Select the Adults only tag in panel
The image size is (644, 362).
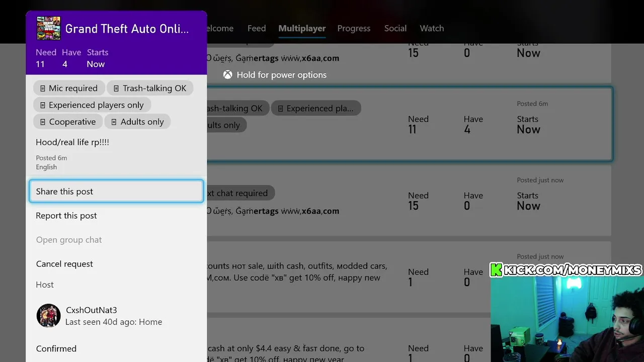(138, 122)
